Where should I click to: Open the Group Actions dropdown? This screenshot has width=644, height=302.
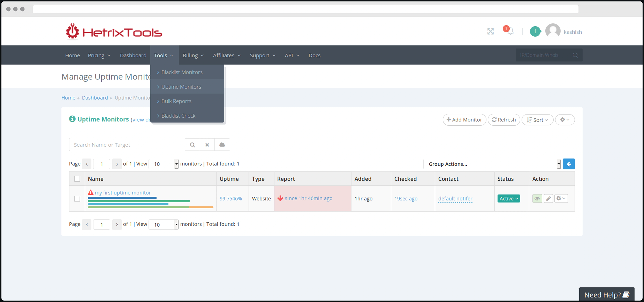(x=492, y=164)
